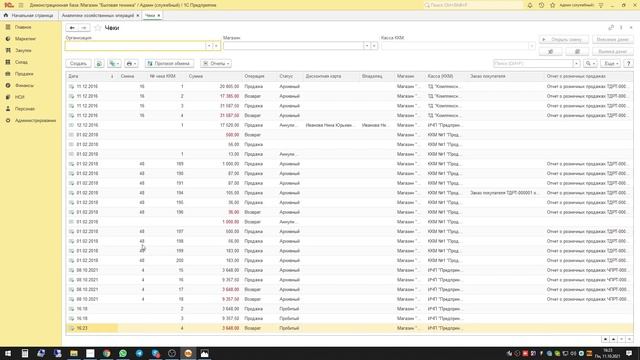Click the Создать button
The width and height of the screenshot is (640, 360).
tap(78, 64)
